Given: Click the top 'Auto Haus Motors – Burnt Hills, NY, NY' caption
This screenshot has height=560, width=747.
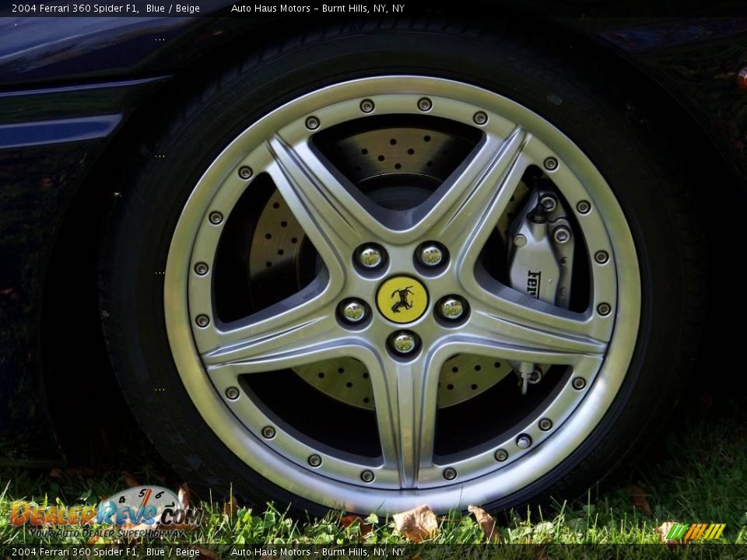Looking at the screenshot, I should tap(317, 8).
